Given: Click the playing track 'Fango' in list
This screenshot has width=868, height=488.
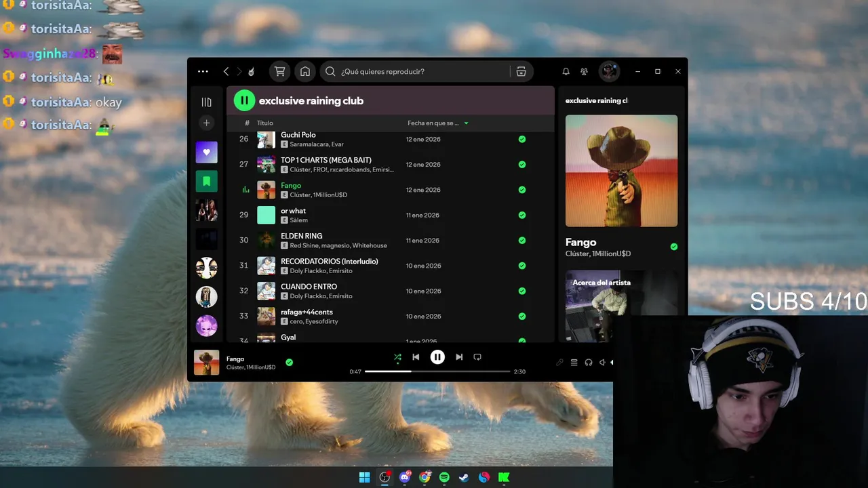Looking at the screenshot, I should point(291,185).
